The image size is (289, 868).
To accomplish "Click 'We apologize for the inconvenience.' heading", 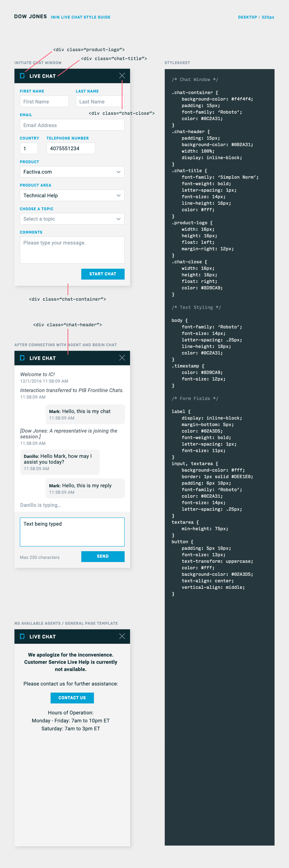I will click(x=71, y=655).
